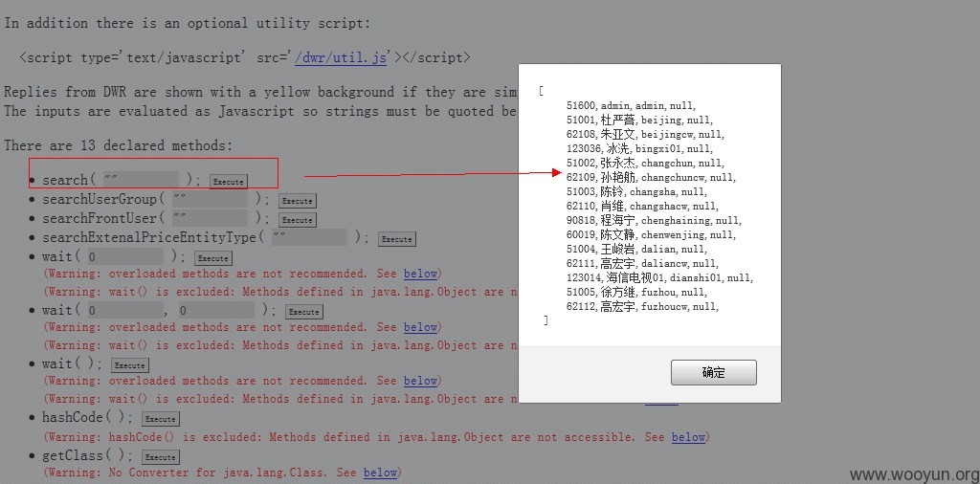The width and height of the screenshot is (980, 484).
Task: Open the 'below' link in hashCode warning
Action: 688,437
